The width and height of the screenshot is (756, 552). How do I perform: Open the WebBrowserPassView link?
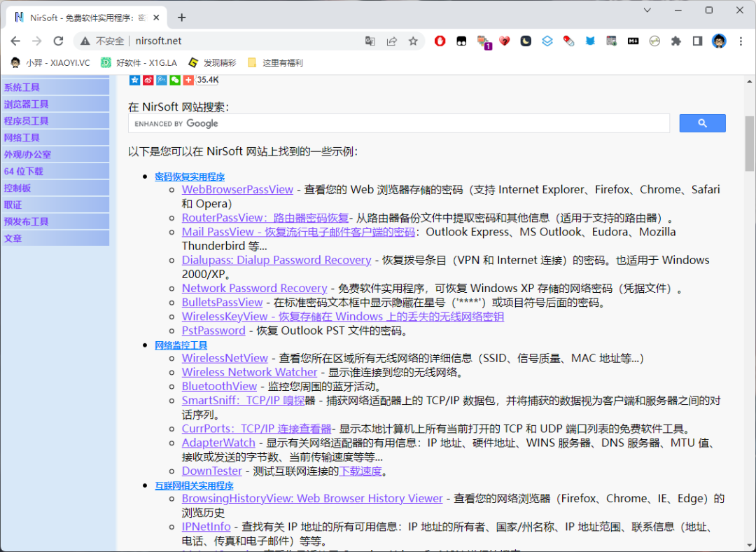[237, 190]
